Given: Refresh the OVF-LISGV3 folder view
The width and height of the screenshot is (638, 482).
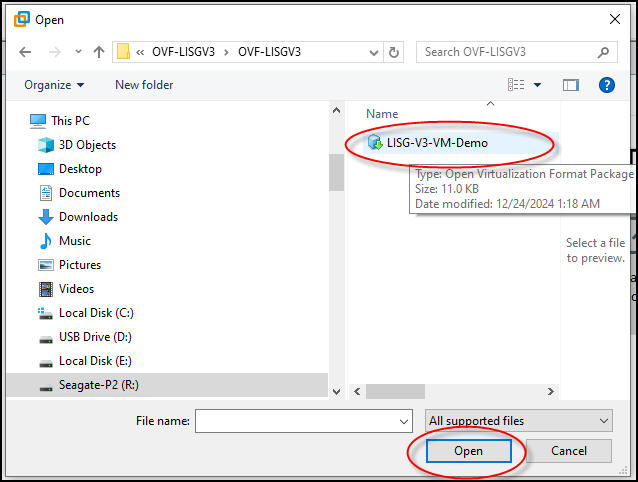Looking at the screenshot, I should pyautogui.click(x=394, y=52).
